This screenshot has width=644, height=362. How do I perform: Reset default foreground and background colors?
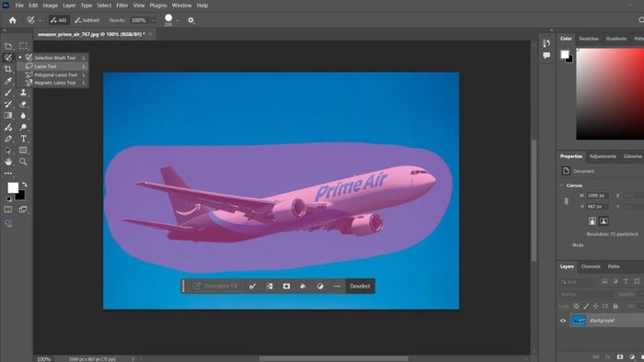[x=9, y=199]
